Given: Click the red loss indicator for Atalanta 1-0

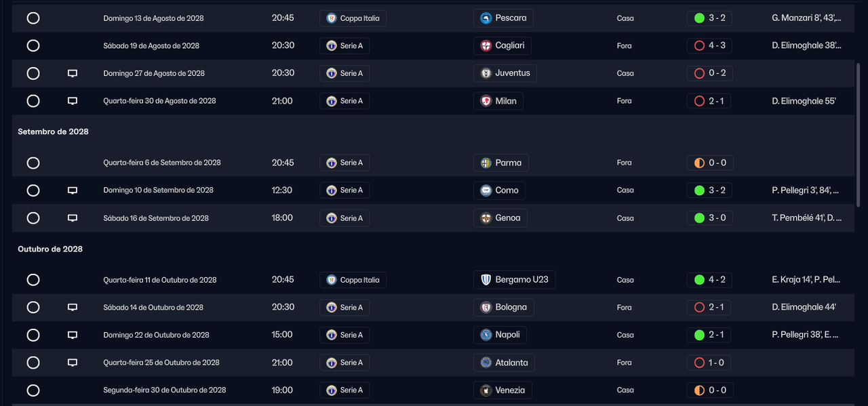Looking at the screenshot, I should pyautogui.click(x=699, y=363).
